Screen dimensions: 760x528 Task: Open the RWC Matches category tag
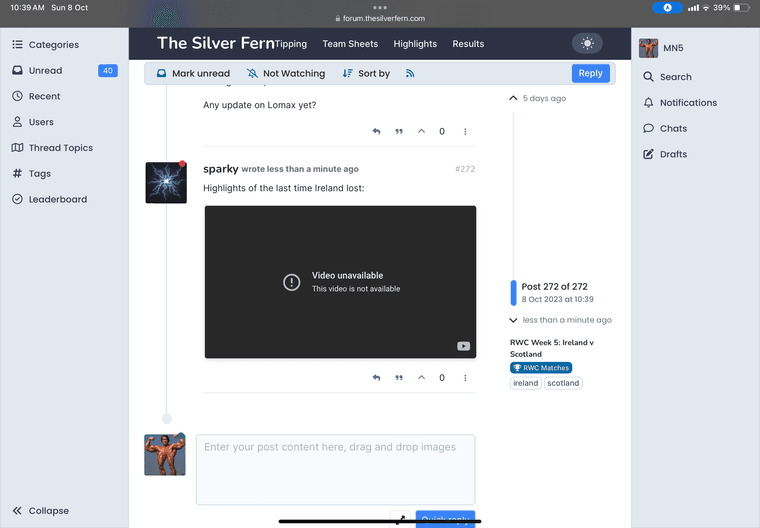[x=541, y=368]
